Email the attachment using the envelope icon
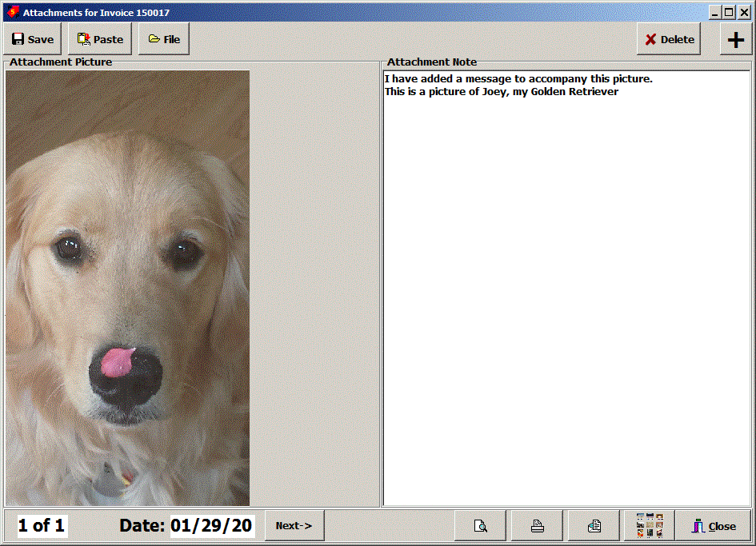Image resolution: width=756 pixels, height=546 pixels. click(594, 526)
